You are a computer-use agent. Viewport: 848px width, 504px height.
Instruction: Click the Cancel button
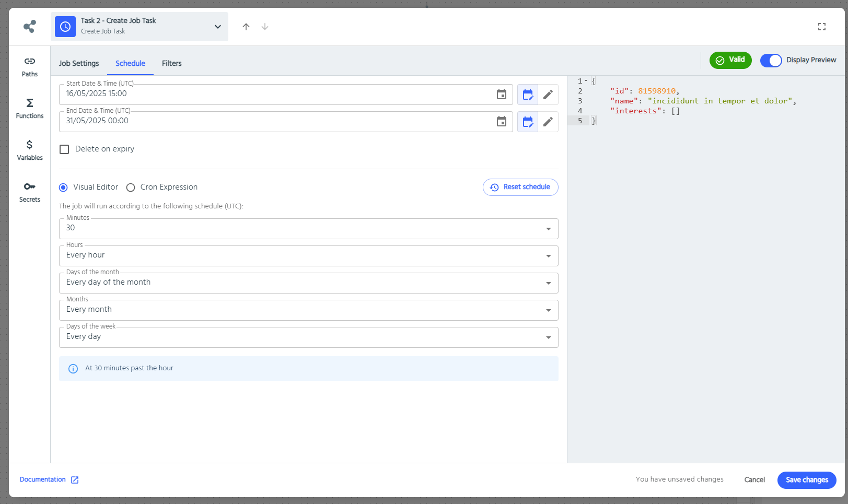754,480
